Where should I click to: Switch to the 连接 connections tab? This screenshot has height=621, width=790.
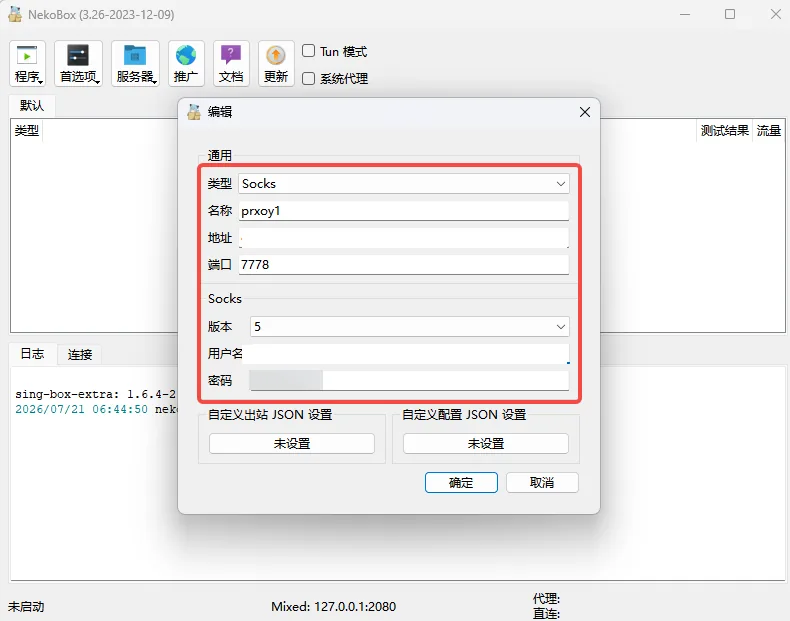point(80,355)
